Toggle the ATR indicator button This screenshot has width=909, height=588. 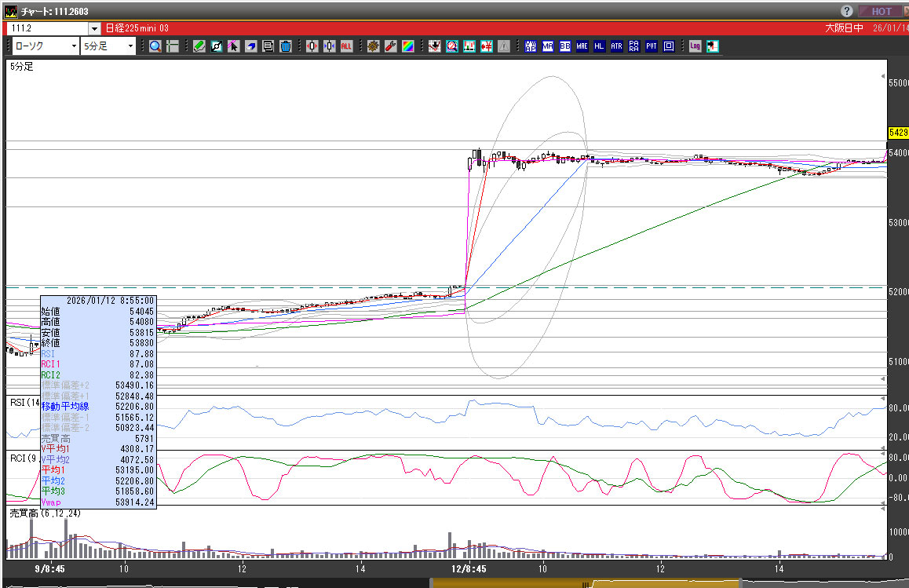point(616,46)
